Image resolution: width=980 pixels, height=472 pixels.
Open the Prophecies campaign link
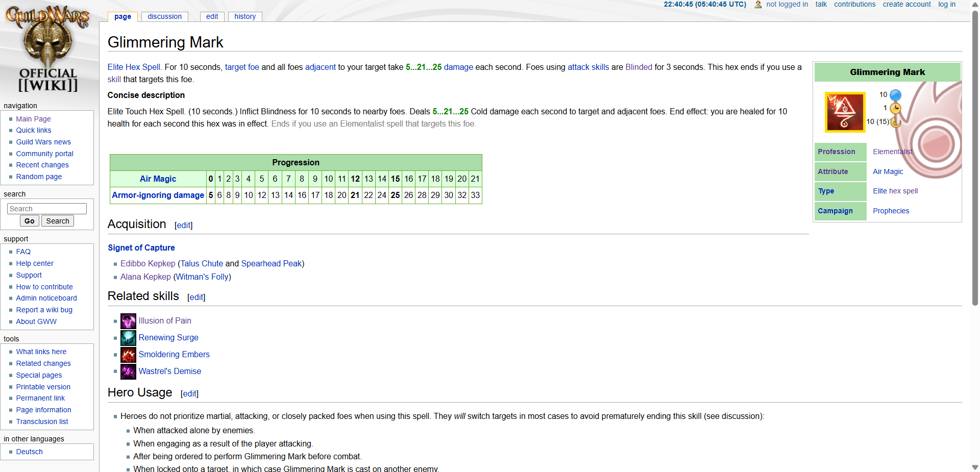(x=891, y=211)
